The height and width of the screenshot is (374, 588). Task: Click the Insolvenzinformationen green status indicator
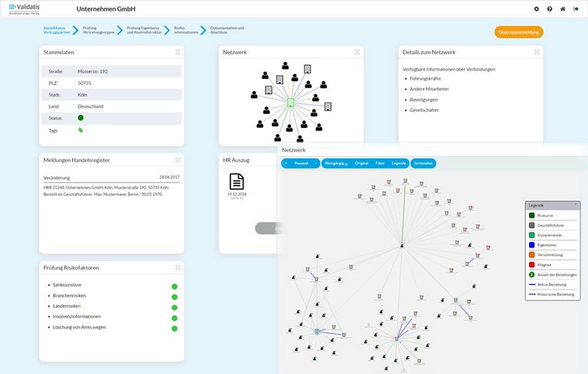point(175,318)
